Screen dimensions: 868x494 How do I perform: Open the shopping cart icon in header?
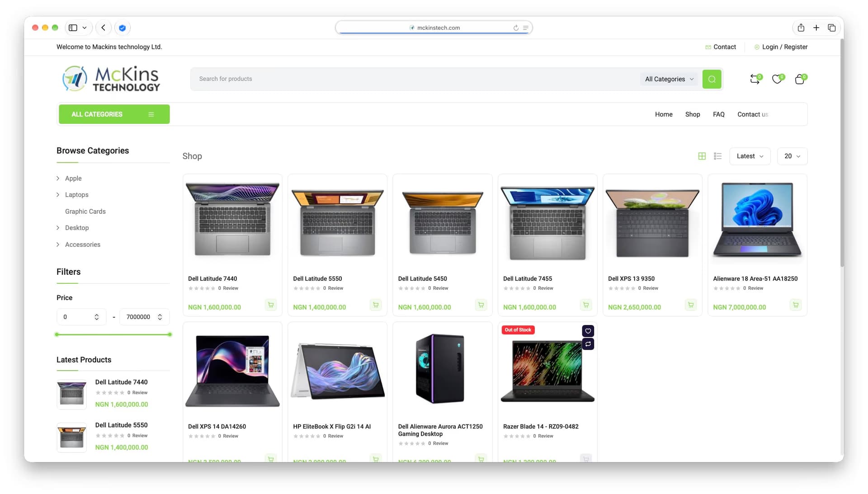pyautogui.click(x=800, y=79)
